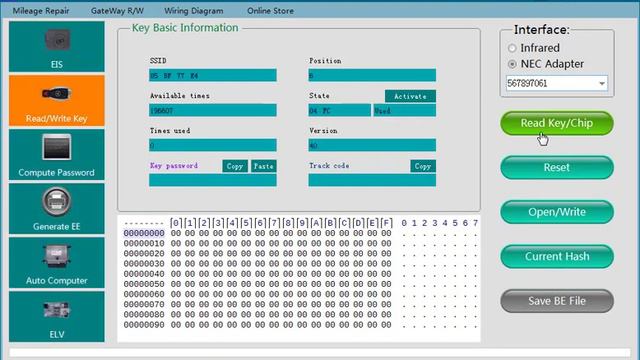
Task: Click the Position field
Action: click(372, 75)
